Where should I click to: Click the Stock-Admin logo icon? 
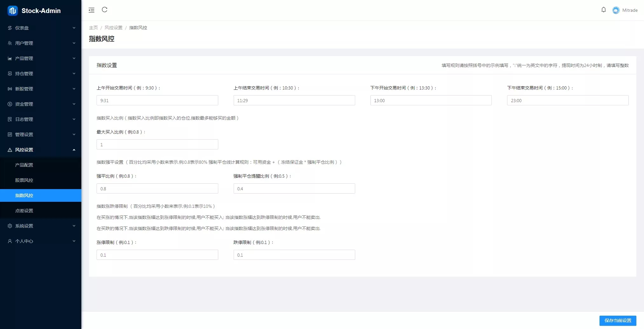[13, 11]
